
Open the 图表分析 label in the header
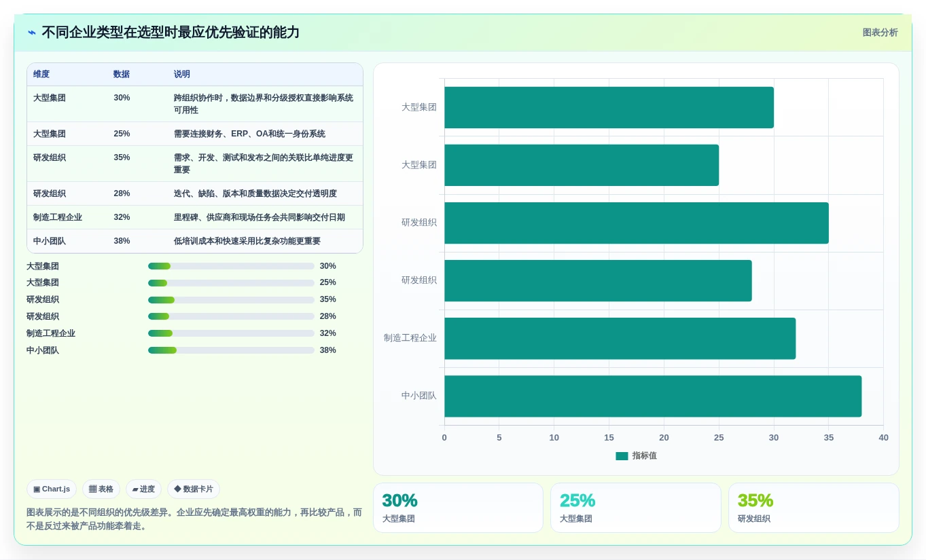[880, 33]
